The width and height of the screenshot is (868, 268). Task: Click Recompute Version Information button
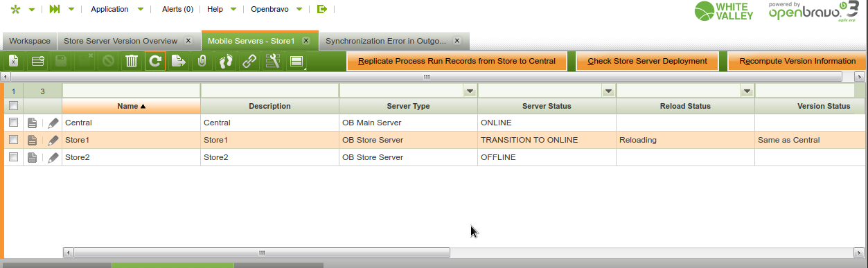coord(797,61)
